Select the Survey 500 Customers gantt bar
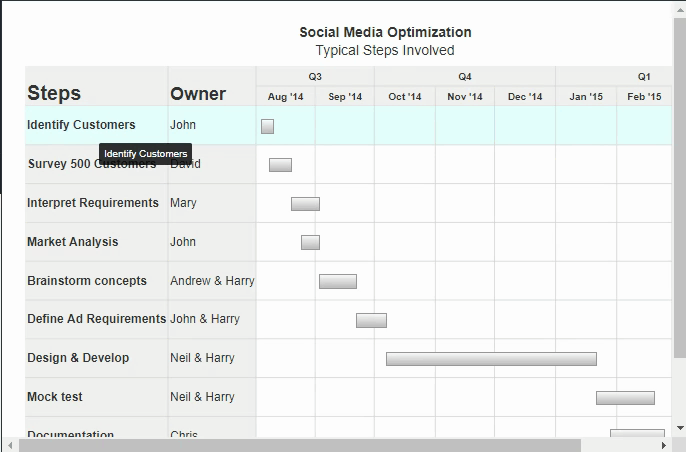This screenshot has height=452, width=686. coord(280,165)
